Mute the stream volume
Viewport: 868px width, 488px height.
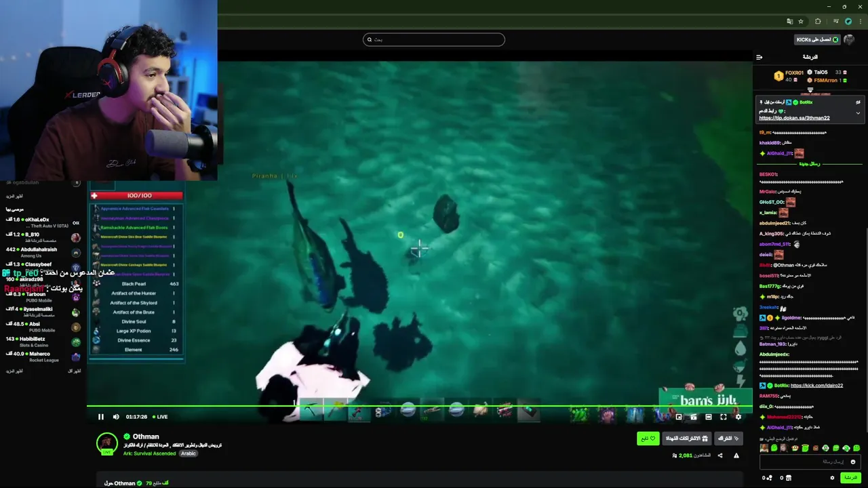coord(116,417)
